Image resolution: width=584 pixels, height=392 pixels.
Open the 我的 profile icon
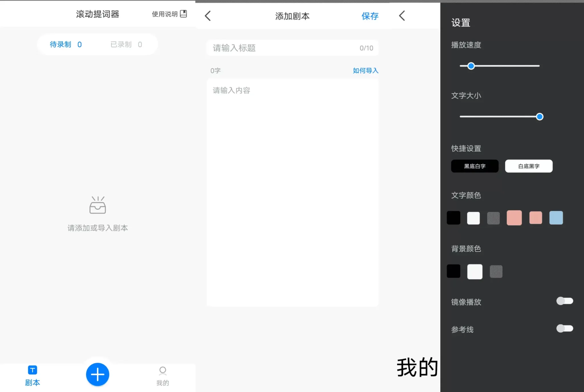(163, 375)
